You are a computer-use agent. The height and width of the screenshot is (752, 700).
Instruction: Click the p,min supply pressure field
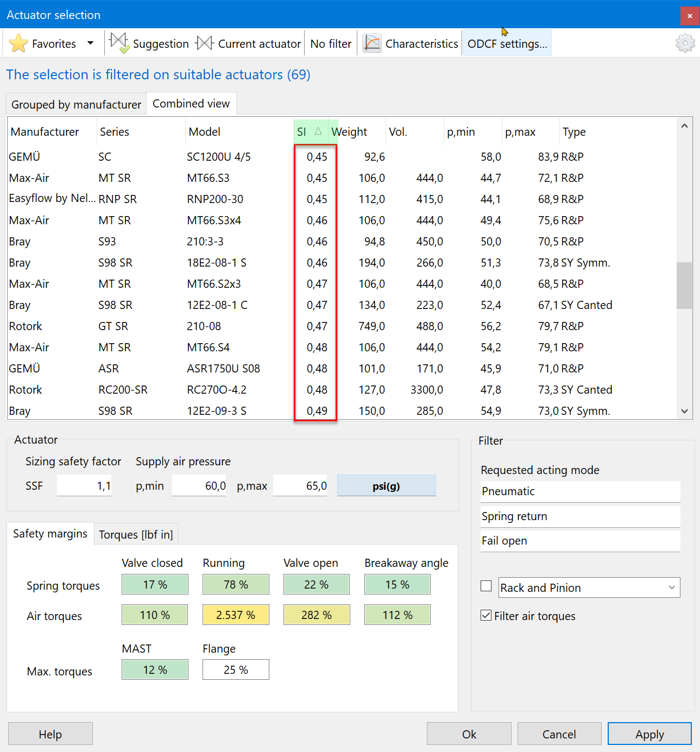(x=199, y=485)
